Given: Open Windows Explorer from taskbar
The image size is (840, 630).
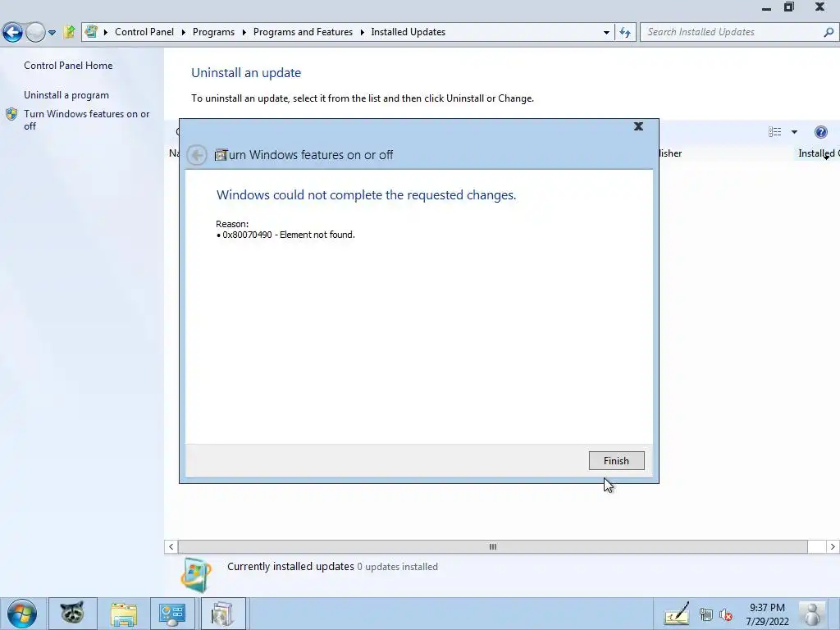Looking at the screenshot, I should point(124,614).
